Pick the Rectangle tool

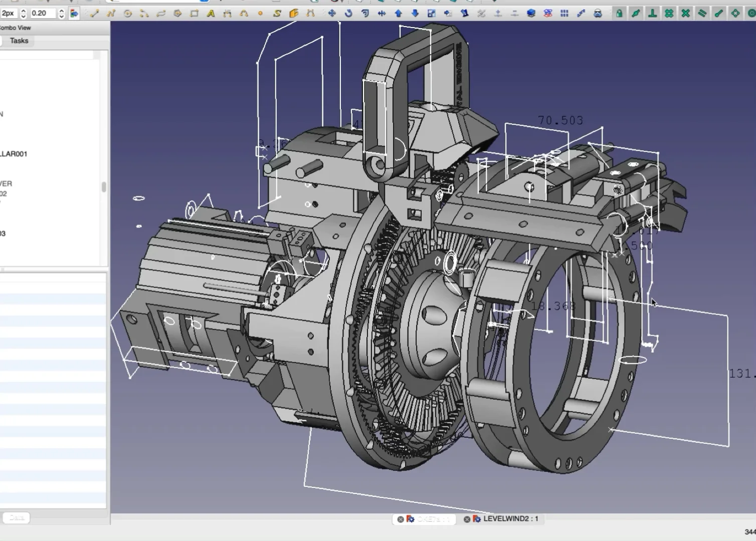click(195, 13)
